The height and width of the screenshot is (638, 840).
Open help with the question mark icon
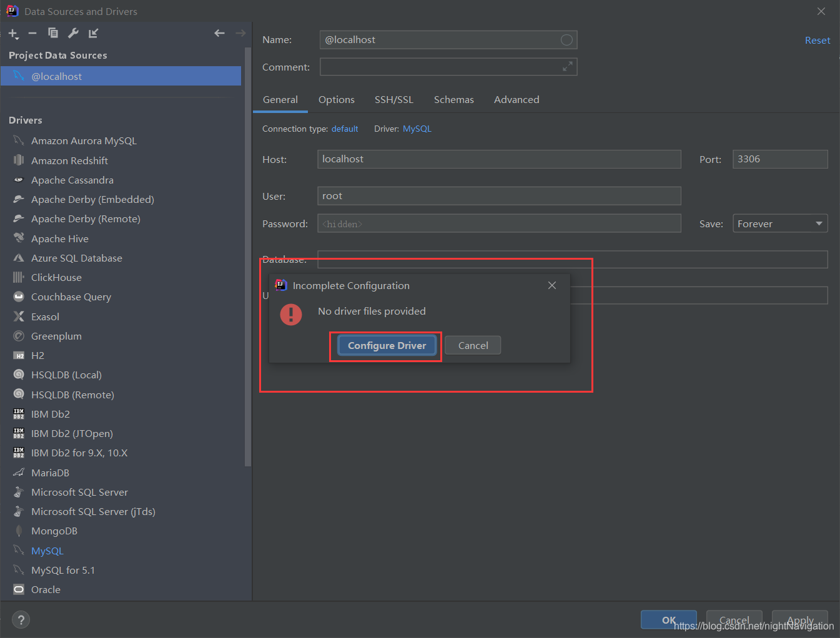(x=21, y=619)
